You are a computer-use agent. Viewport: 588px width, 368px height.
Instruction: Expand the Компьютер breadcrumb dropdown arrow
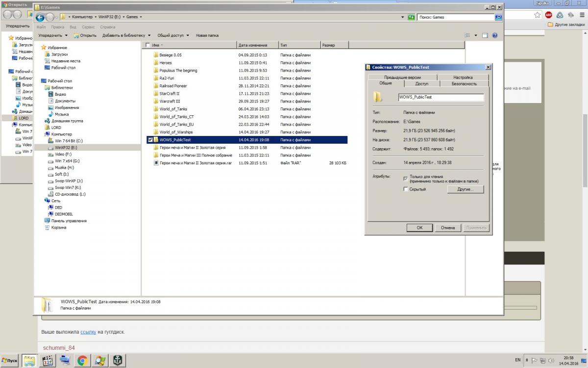[95, 17]
